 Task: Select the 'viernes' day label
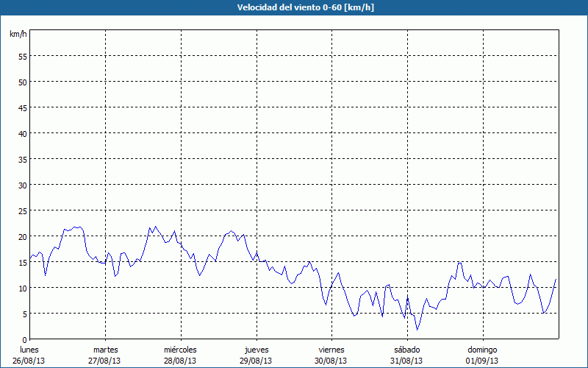coord(331,350)
